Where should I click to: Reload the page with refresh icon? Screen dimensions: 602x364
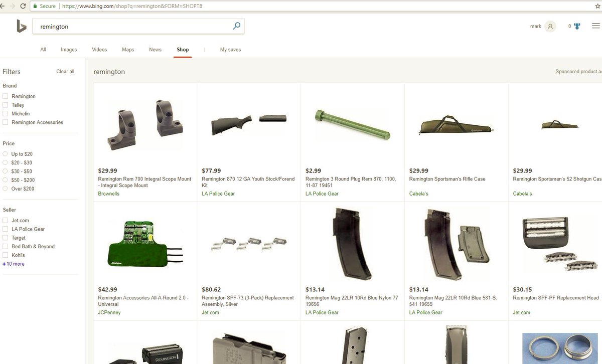coord(23,6)
